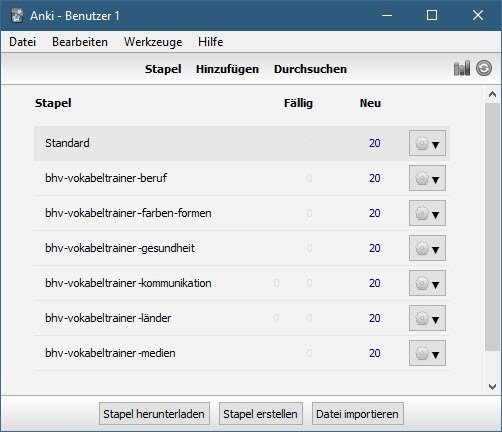The image size is (502, 432).
Task: Maximize the Anki window
Action: (432, 15)
